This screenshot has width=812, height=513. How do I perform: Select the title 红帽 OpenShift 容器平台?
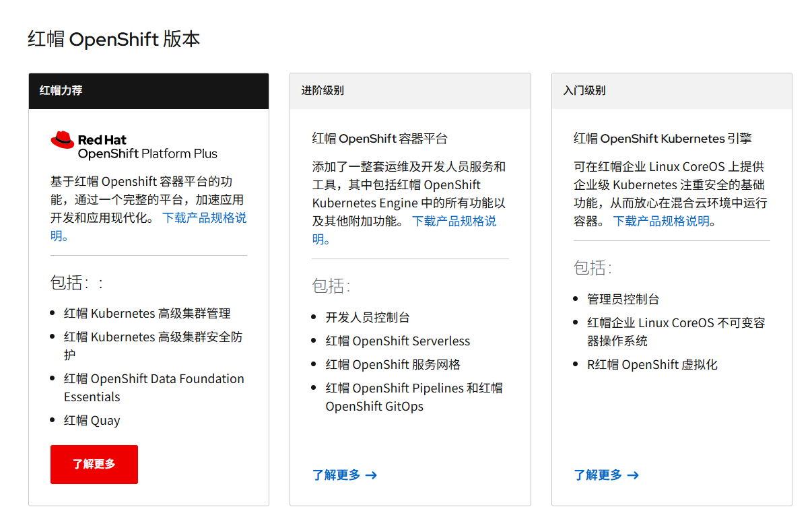pyautogui.click(x=380, y=139)
